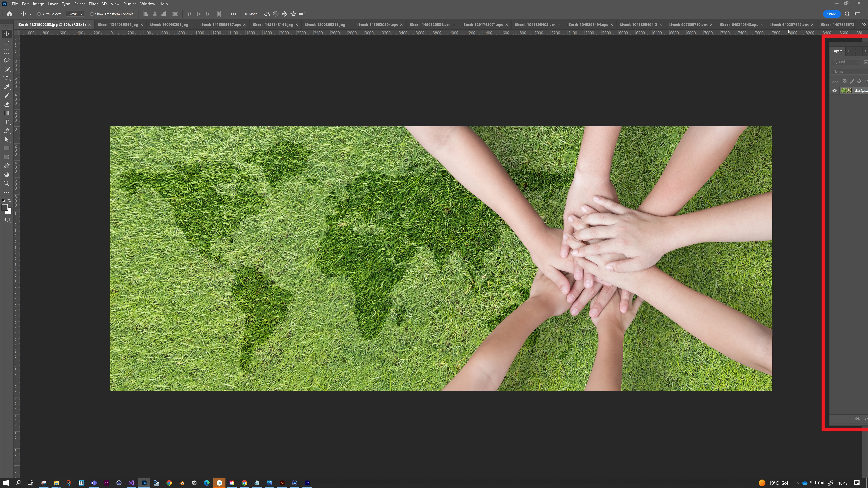Enable the Auto-Select checkbox
This screenshot has width=868, height=488.
pos(39,14)
